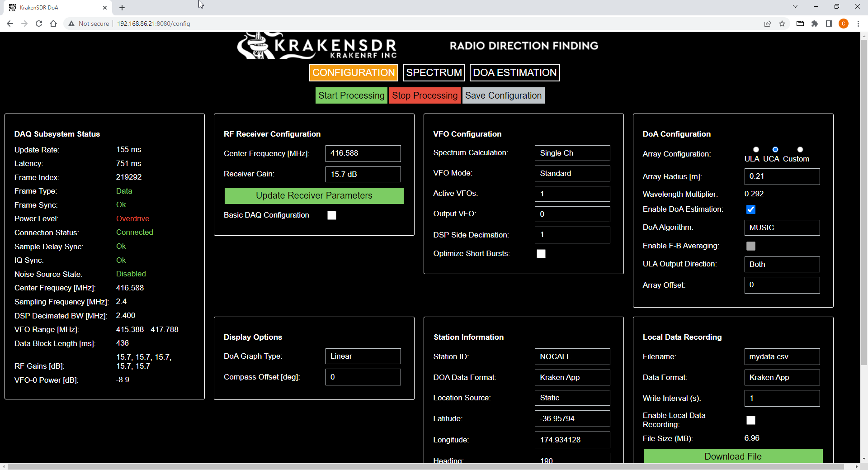This screenshot has width=868, height=470.
Task: Open the Chrome three-dot menu
Action: 858,24
